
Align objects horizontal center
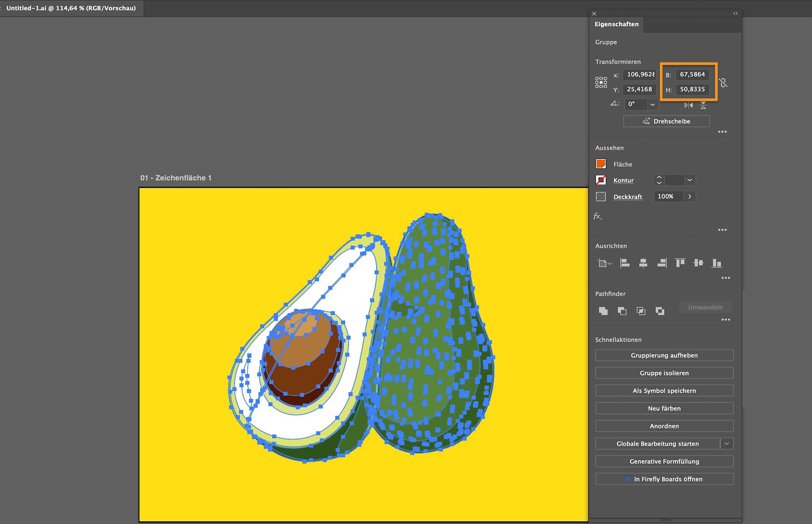643,263
